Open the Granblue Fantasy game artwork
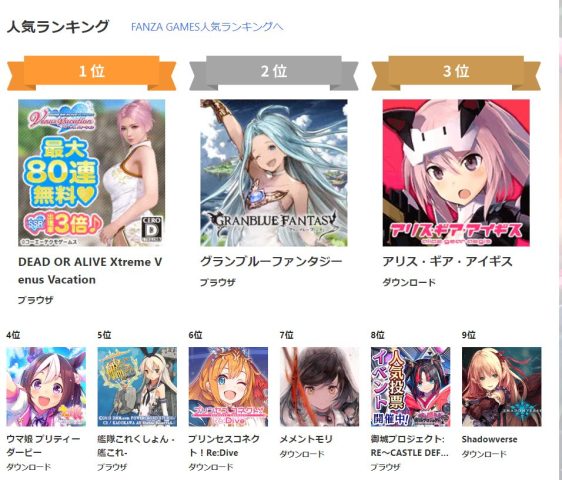 click(x=274, y=173)
